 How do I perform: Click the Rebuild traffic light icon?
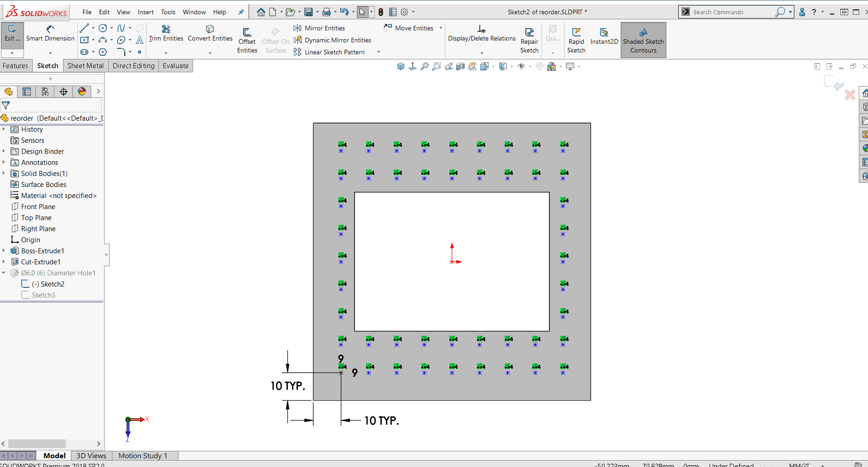coord(381,12)
